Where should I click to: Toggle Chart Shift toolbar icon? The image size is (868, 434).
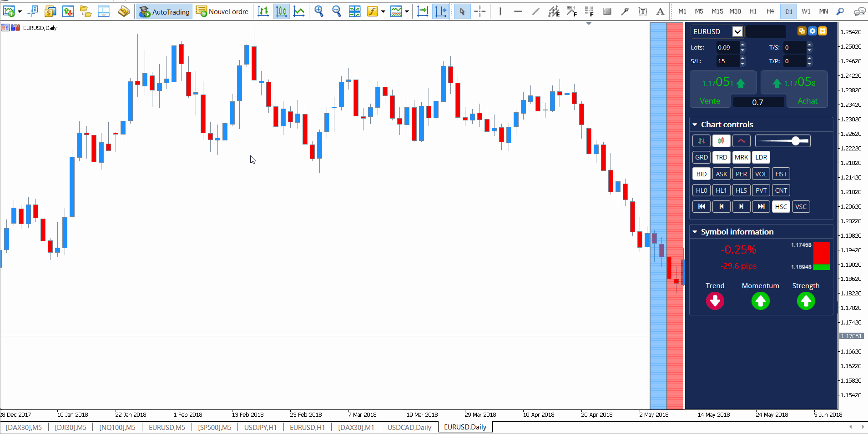point(440,11)
